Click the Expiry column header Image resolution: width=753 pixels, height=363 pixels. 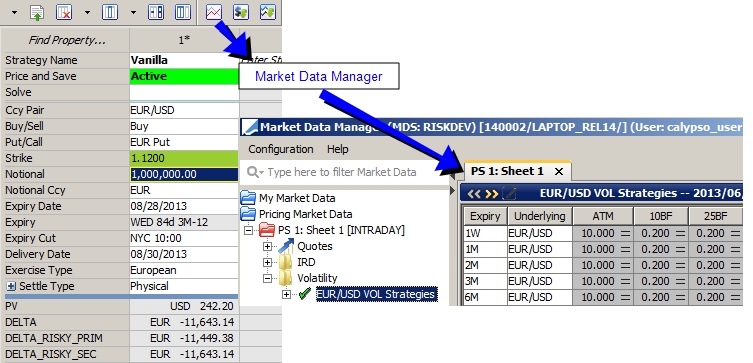tap(485, 216)
